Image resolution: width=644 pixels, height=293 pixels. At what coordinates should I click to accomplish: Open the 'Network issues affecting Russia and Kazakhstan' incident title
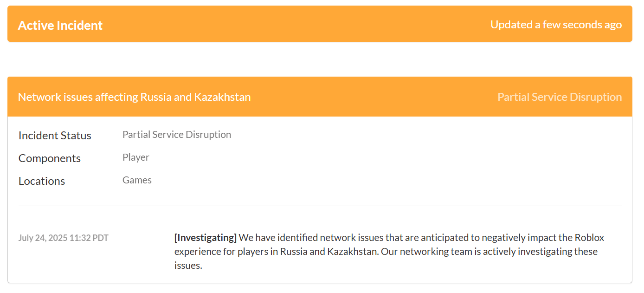pos(134,97)
